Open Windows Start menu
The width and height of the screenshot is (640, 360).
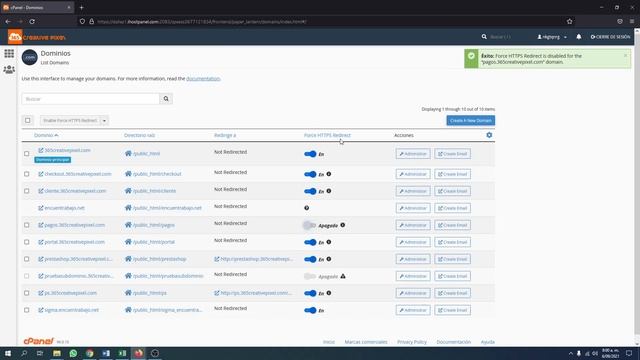pyautogui.click(x=7, y=353)
